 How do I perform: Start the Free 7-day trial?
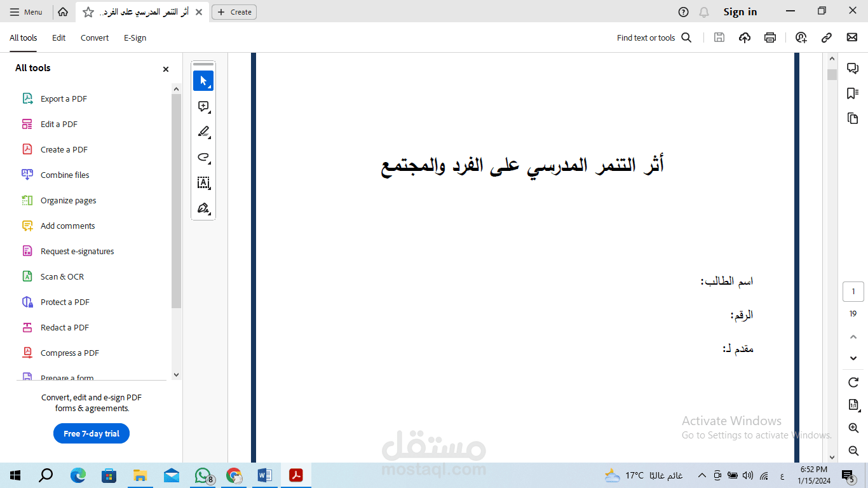(92, 433)
